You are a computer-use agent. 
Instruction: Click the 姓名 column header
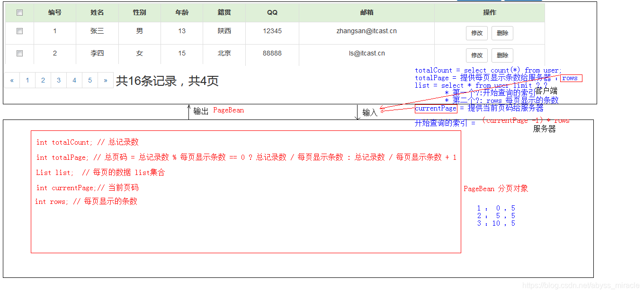[97, 12]
